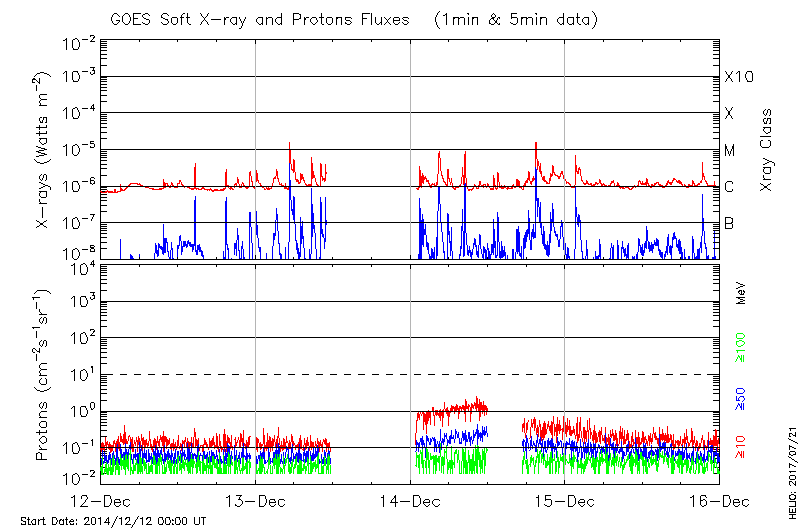The width and height of the screenshot is (800, 530).
Task: Select the '15-Dec' date tick label
Action: (565, 501)
